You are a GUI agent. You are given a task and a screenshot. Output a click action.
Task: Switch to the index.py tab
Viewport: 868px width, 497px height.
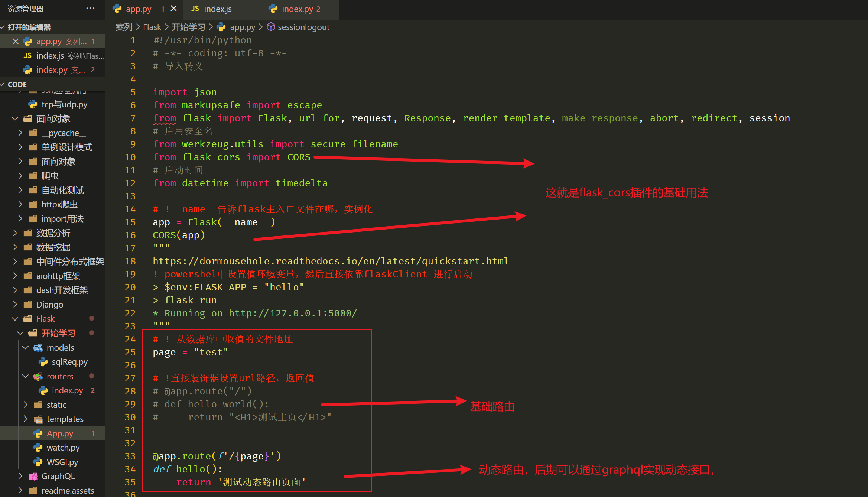tap(297, 9)
